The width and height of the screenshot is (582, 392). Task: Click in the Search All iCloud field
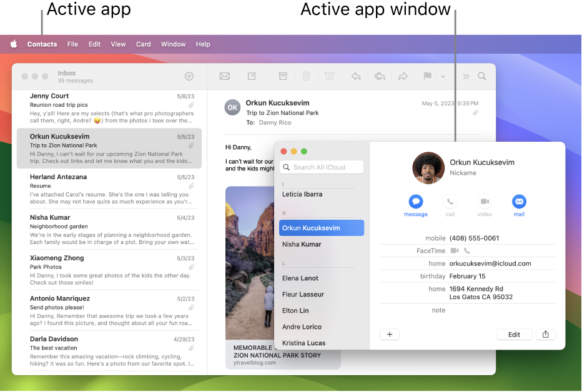point(322,167)
